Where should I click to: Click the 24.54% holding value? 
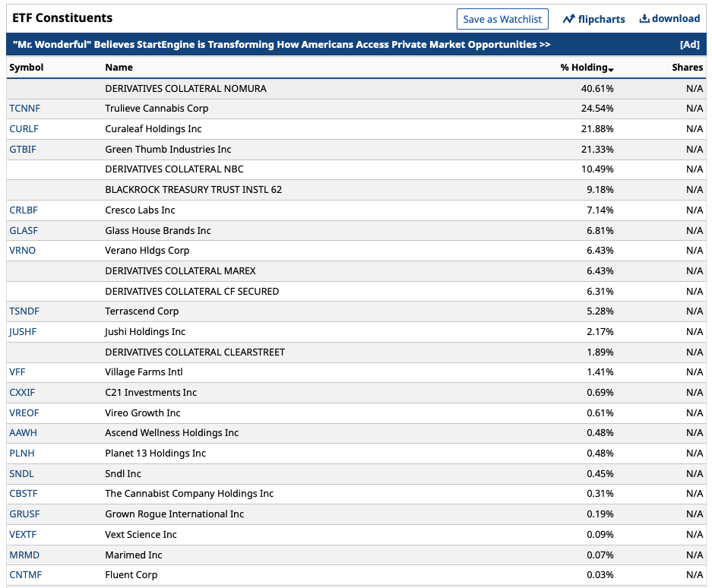[x=597, y=109]
